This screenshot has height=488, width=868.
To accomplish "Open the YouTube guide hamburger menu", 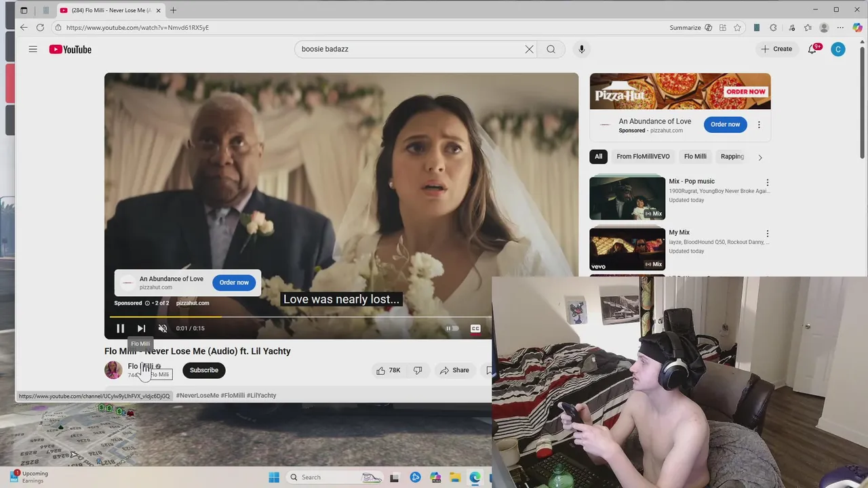I will coord(33,49).
